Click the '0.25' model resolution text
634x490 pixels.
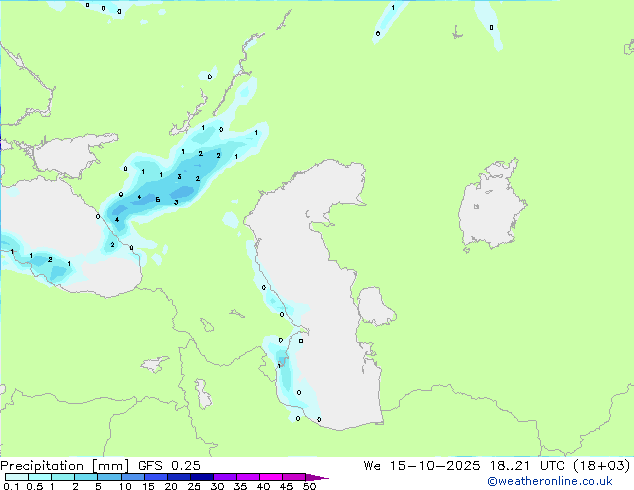click(x=186, y=466)
